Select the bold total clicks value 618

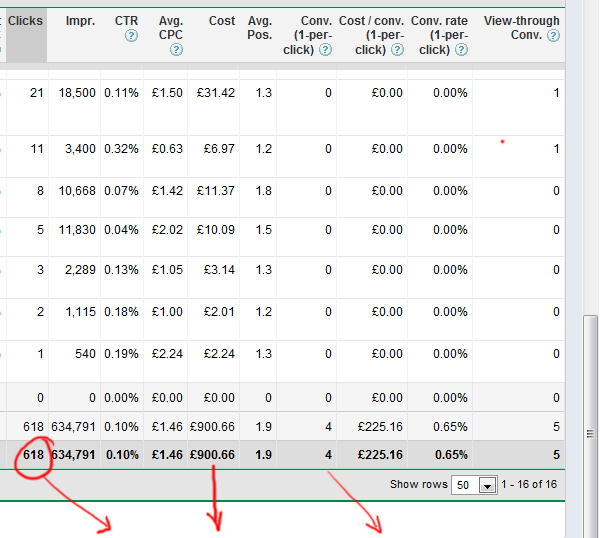33,455
